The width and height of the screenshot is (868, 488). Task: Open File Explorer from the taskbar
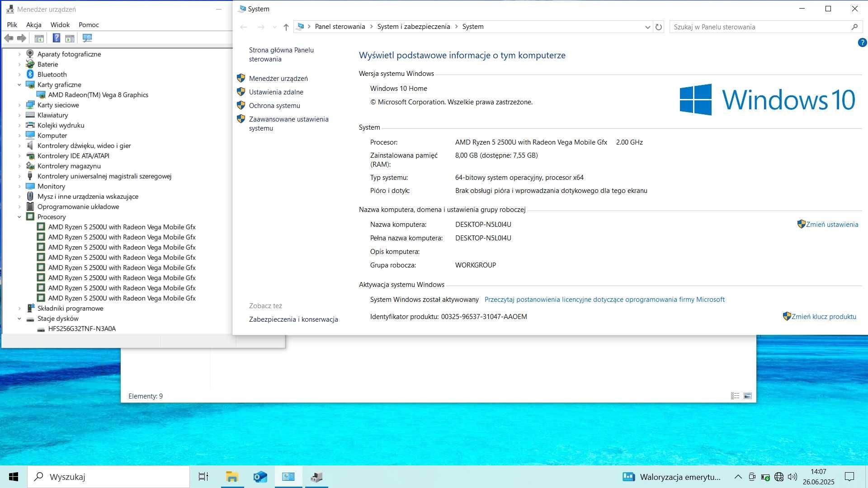tap(232, 477)
